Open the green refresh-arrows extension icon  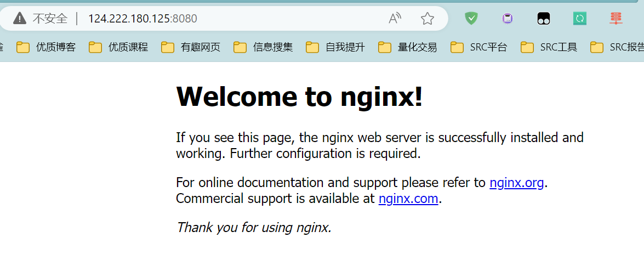[579, 19]
